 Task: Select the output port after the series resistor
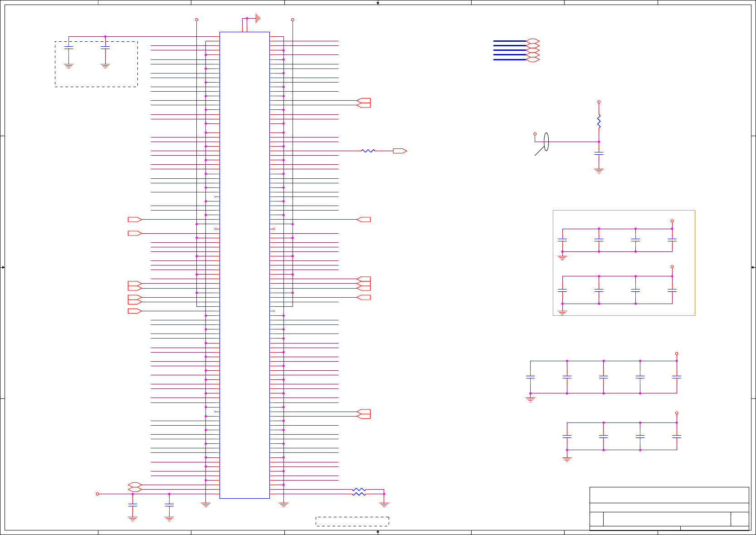400,151
